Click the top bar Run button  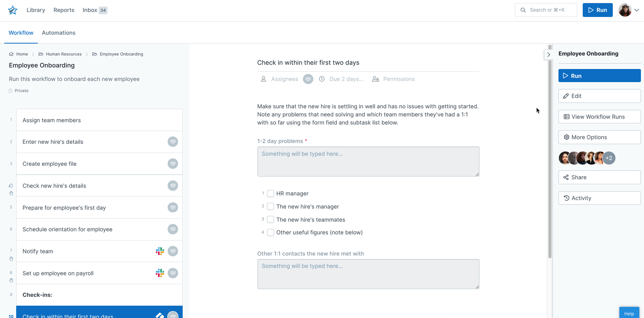tap(597, 10)
